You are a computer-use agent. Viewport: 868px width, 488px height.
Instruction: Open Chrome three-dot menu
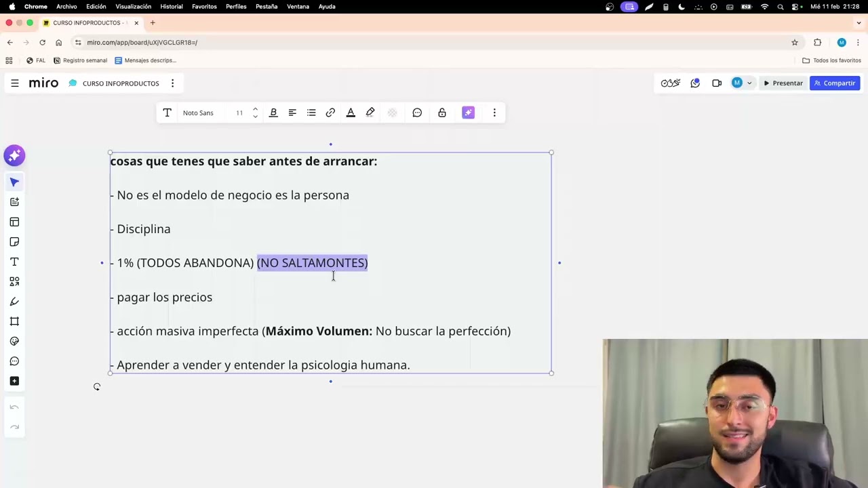coord(858,42)
